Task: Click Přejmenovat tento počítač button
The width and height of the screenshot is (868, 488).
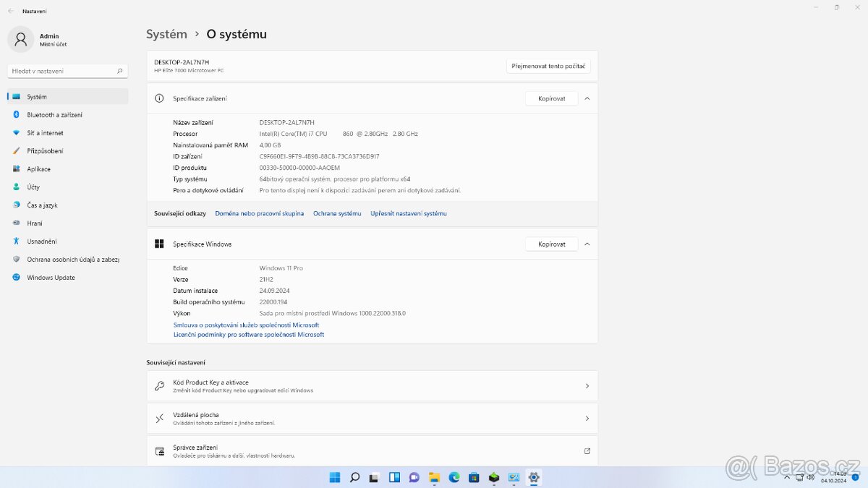Action: click(x=548, y=66)
